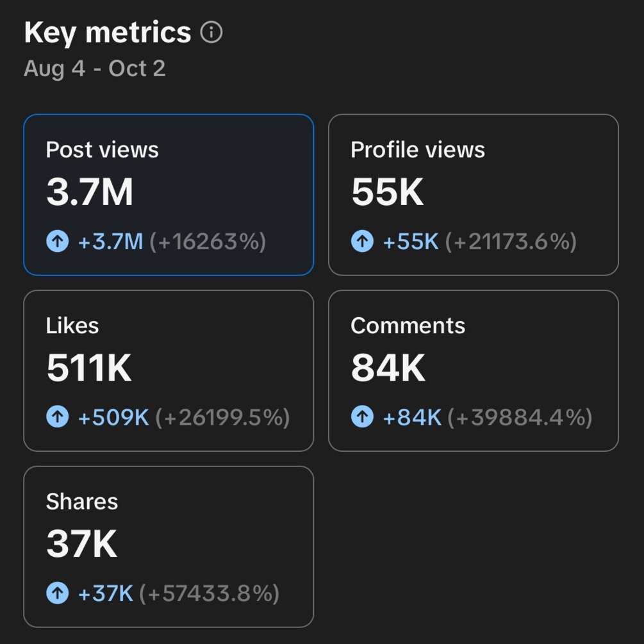Click the Likes up-arrow trend icon
The width and height of the screenshot is (644, 644).
point(57,418)
